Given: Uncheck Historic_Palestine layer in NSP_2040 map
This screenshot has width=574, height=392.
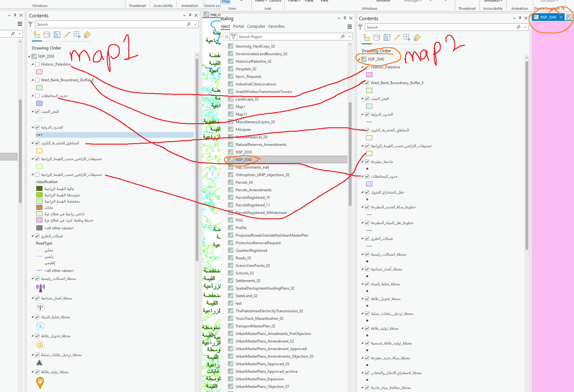Looking at the screenshot, I should pos(367,67).
